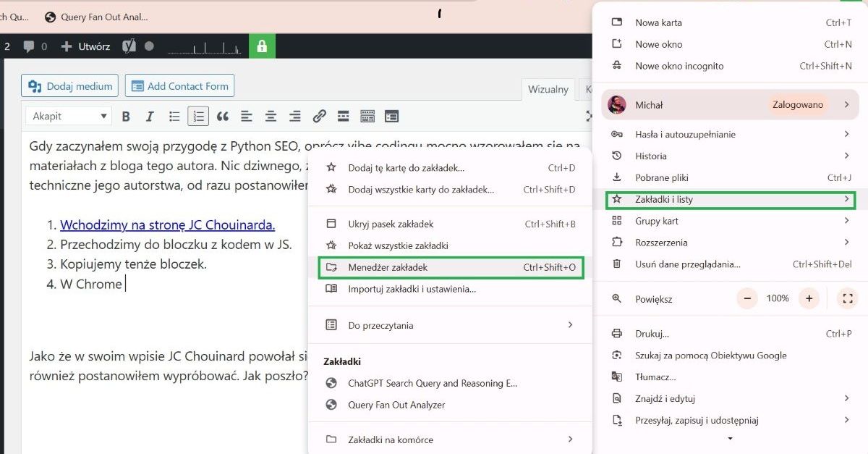Insert a hyperlink in the editor

[320, 116]
